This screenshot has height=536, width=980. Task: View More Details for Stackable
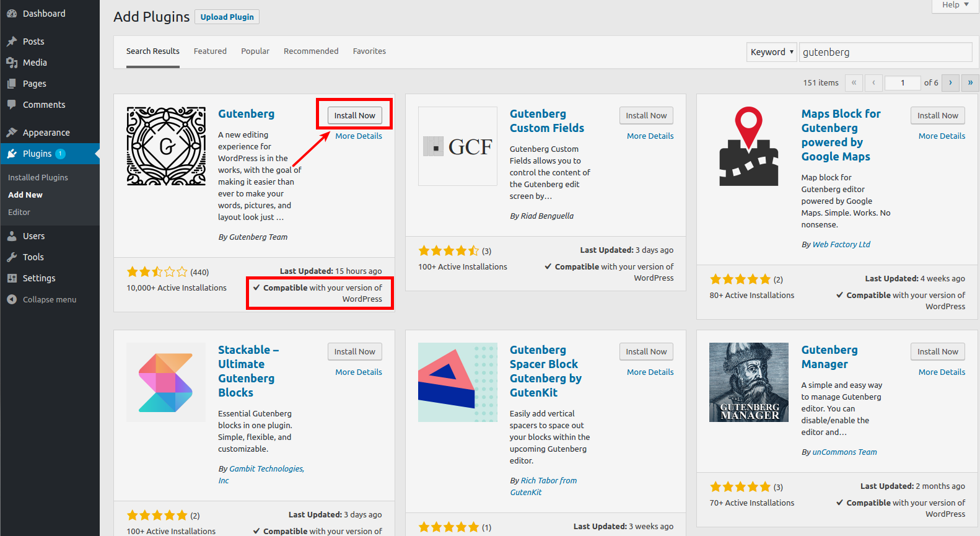(359, 372)
